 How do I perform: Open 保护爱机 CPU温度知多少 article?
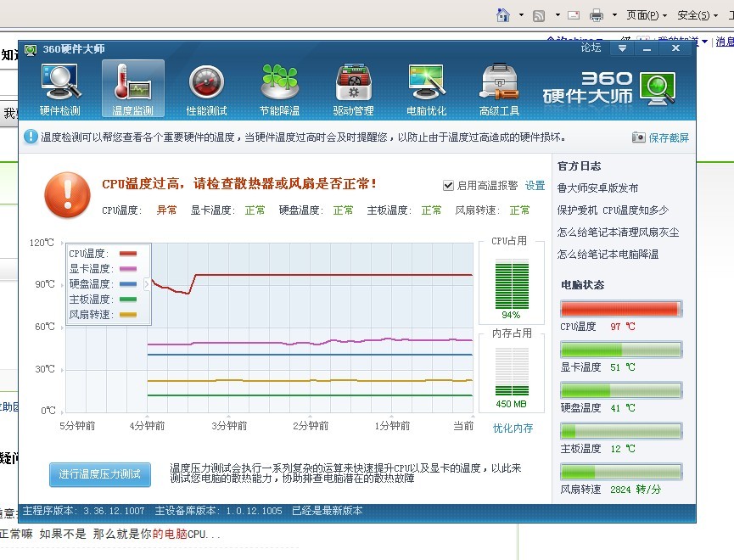(x=613, y=210)
